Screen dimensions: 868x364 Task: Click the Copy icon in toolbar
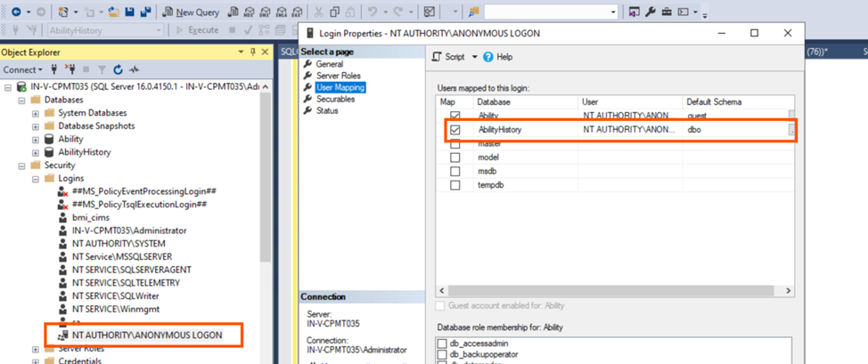coord(334,12)
